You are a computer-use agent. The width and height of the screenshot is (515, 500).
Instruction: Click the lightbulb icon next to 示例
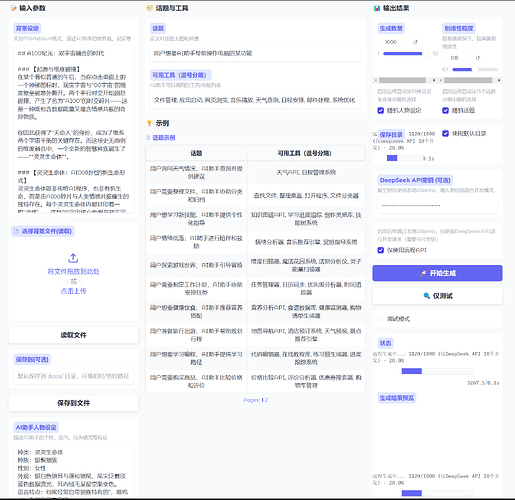pyautogui.click(x=149, y=123)
